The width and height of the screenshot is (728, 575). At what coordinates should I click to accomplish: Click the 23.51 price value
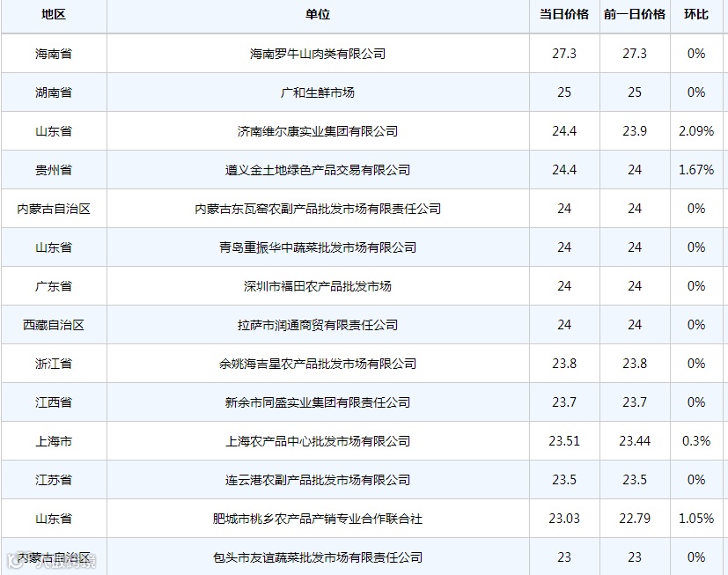tap(564, 441)
